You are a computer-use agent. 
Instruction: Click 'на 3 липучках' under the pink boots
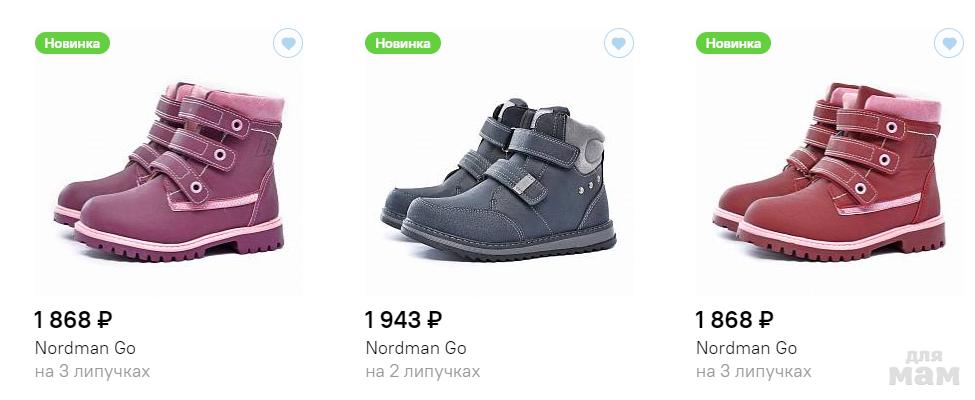(92, 372)
